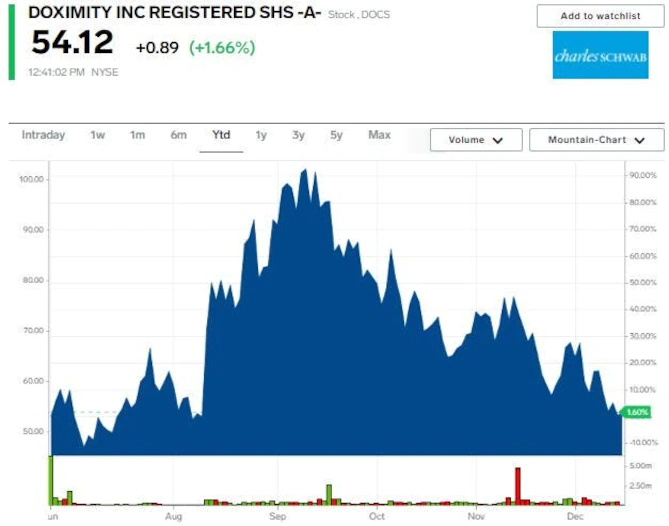Screen dimensions: 669x526
Task: Open the Mountain-Chart type dropdown
Action: coord(596,140)
